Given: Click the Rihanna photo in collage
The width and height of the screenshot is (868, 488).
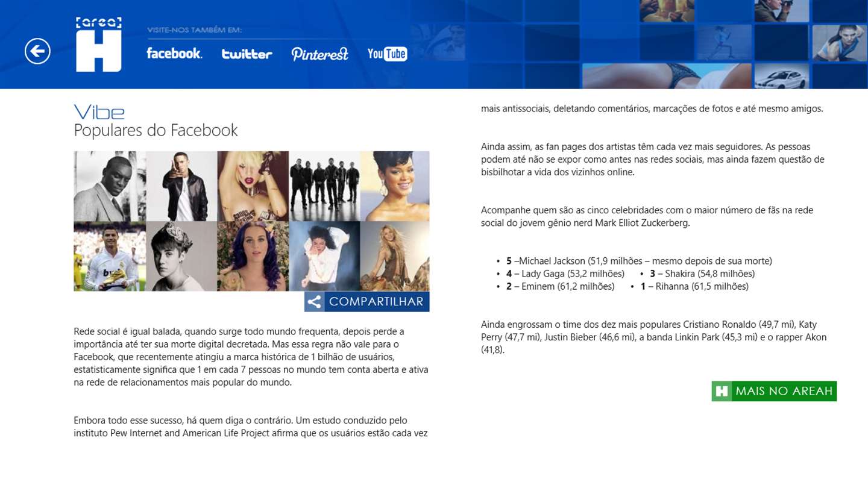Looking at the screenshot, I should tap(395, 186).
